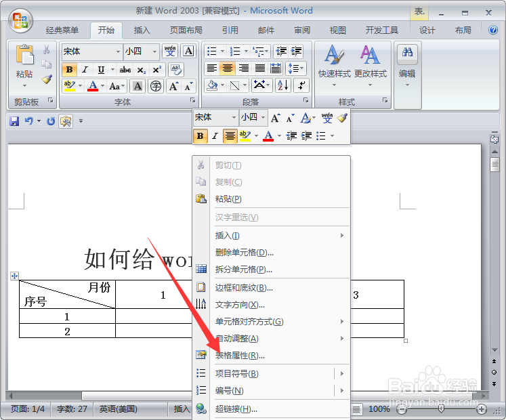The height and width of the screenshot is (420, 506).
Task: Click Phonetic Guide wén icon in ribbon
Action: click(170, 51)
